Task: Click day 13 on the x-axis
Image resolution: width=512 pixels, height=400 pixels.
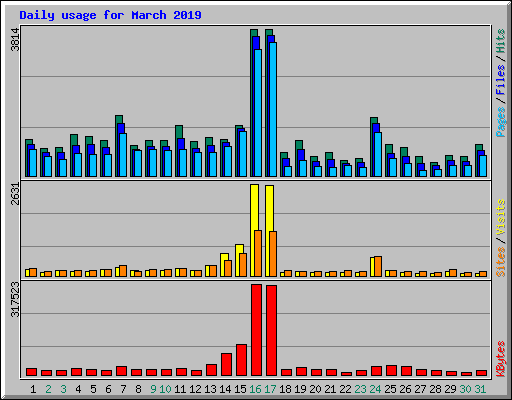Action: 210,389
